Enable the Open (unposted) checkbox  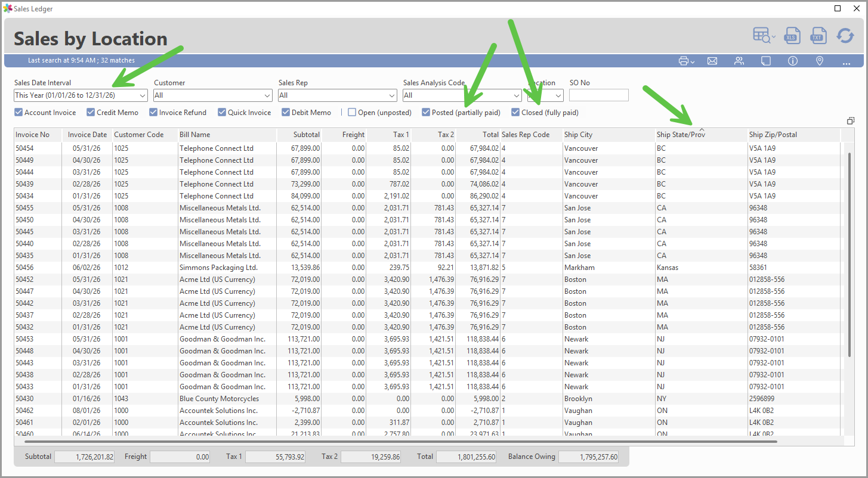(x=352, y=112)
